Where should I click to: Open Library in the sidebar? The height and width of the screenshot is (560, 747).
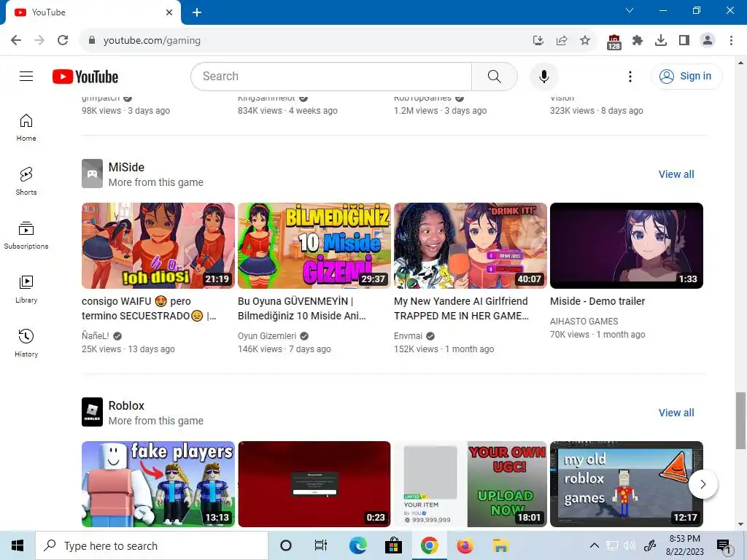pos(26,289)
